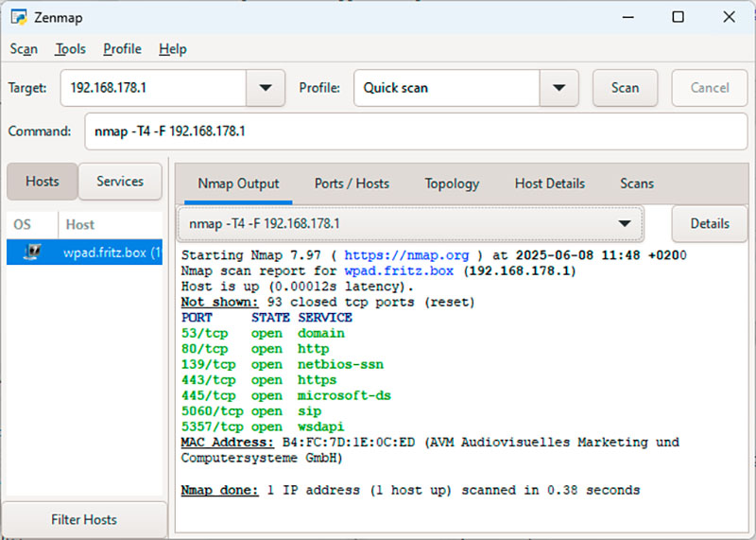Click the wpad.fritz.box link in scan report

pos(399,270)
